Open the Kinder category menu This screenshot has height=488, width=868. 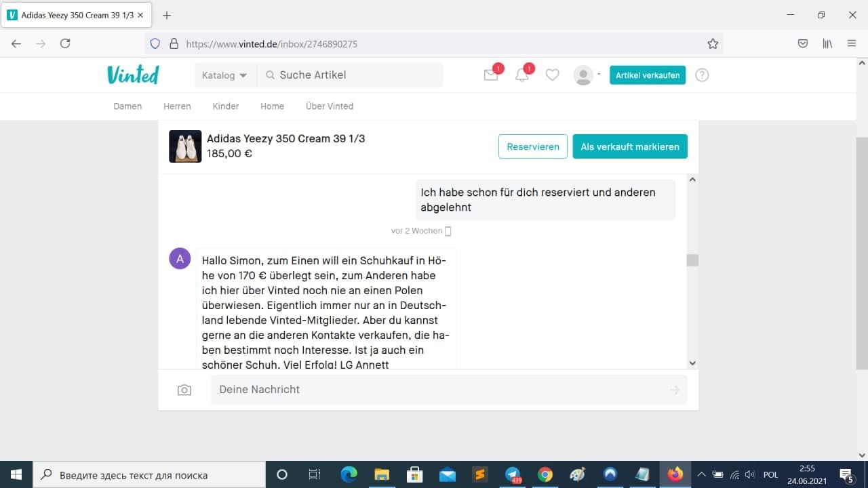226,106
